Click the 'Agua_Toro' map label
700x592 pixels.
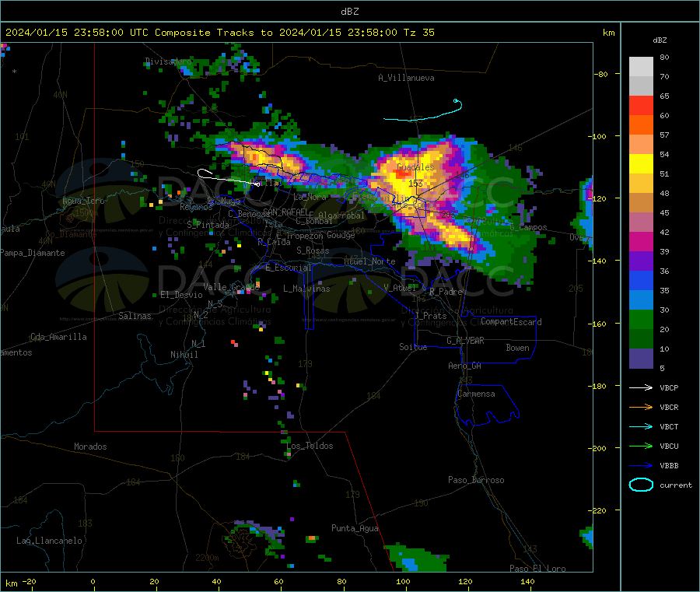83,201
